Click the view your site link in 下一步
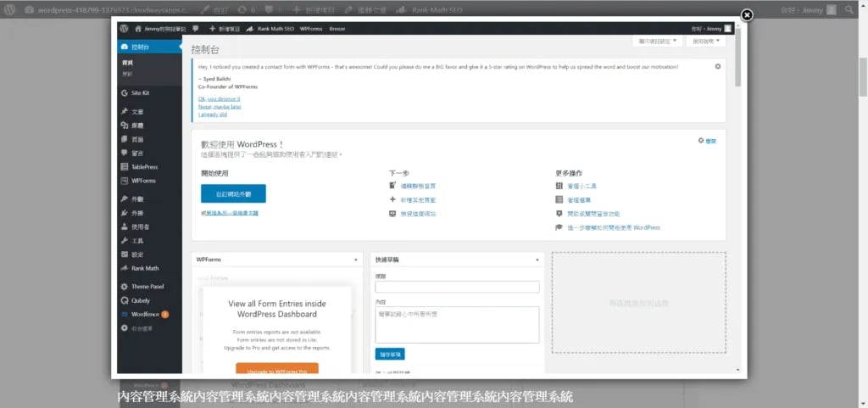The width and height of the screenshot is (868, 408). pyautogui.click(x=418, y=214)
